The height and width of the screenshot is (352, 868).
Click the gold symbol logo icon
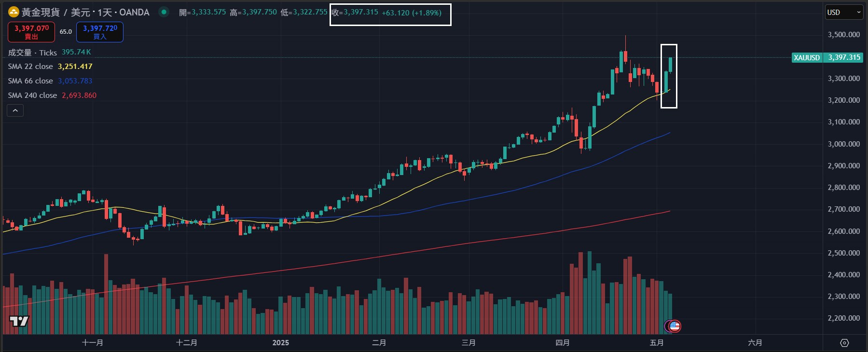point(14,12)
